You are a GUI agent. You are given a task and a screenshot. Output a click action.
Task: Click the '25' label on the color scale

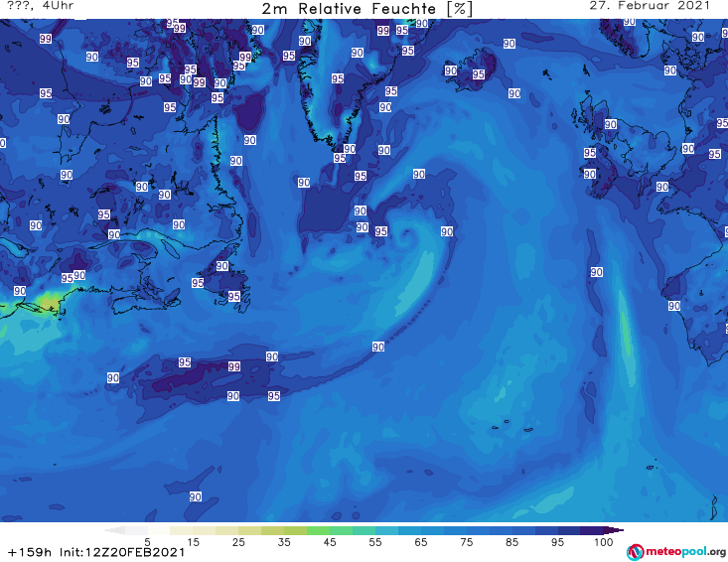point(238,542)
